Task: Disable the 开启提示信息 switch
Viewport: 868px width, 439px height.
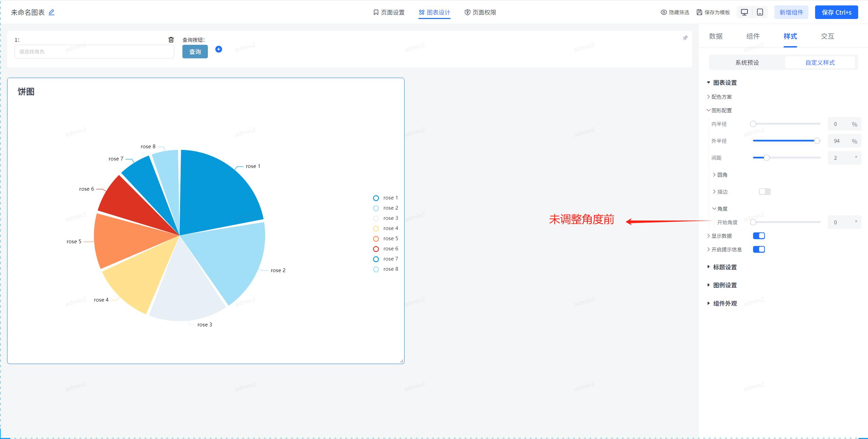Action: pyautogui.click(x=759, y=249)
